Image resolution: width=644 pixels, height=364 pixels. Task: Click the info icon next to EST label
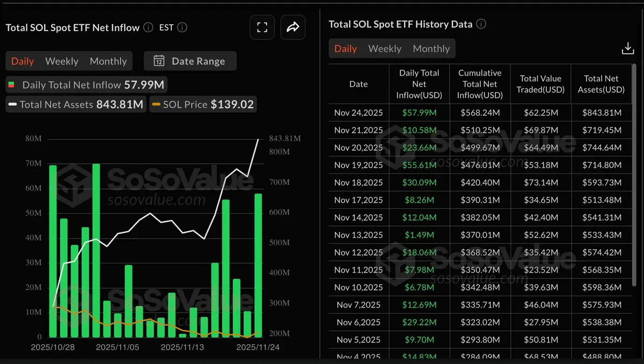pyautogui.click(x=182, y=27)
